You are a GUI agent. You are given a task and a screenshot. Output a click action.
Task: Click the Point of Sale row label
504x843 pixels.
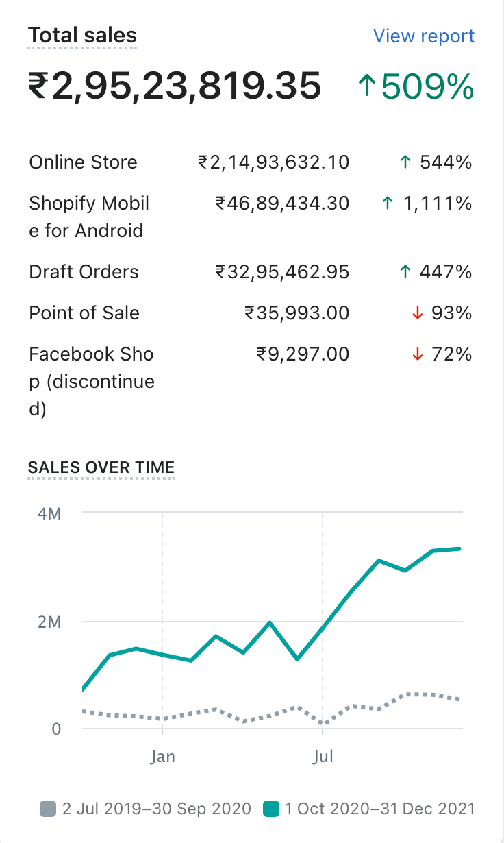click(x=84, y=313)
